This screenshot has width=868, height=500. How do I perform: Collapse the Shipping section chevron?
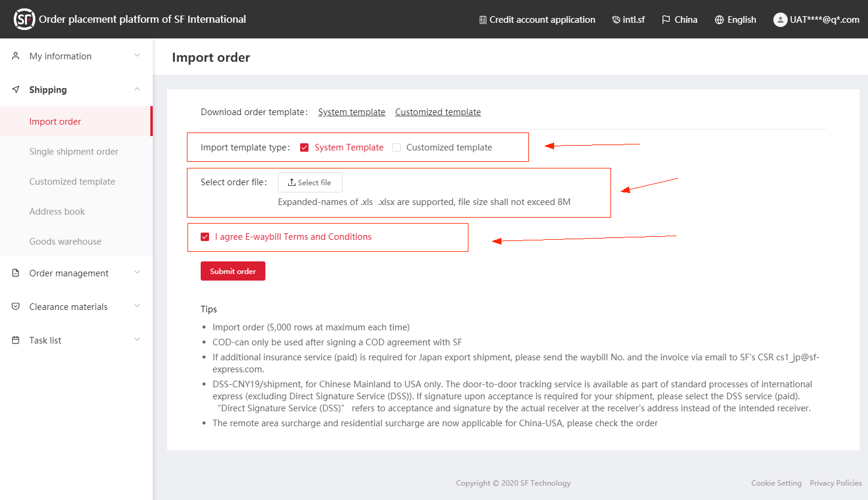coord(137,89)
